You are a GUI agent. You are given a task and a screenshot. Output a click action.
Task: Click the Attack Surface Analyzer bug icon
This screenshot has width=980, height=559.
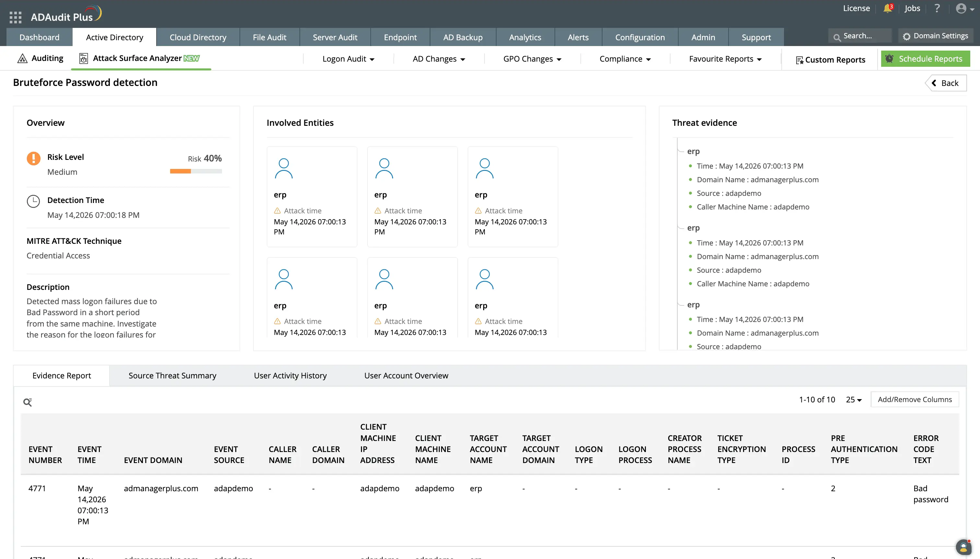pos(83,58)
